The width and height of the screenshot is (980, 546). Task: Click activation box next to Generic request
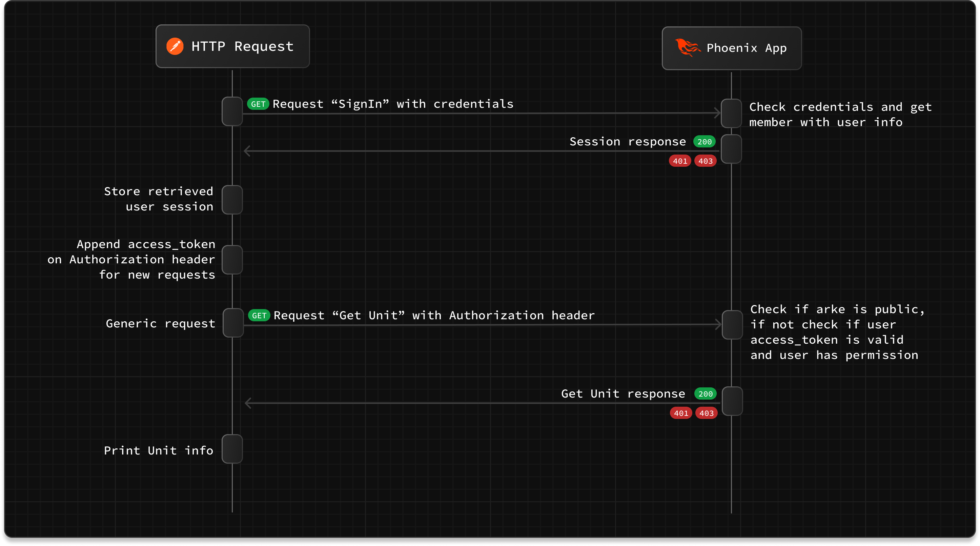[233, 323]
